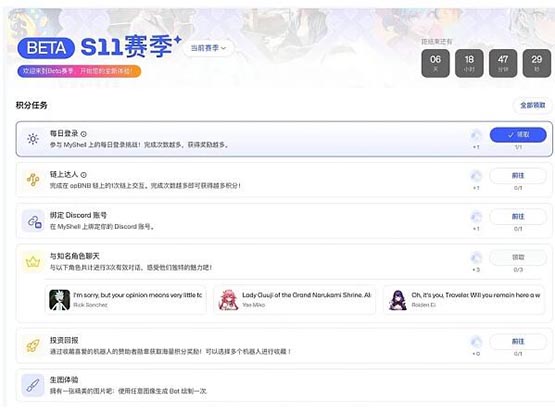
Task: Open the 当前赛季 season dropdown
Action: coord(208,48)
